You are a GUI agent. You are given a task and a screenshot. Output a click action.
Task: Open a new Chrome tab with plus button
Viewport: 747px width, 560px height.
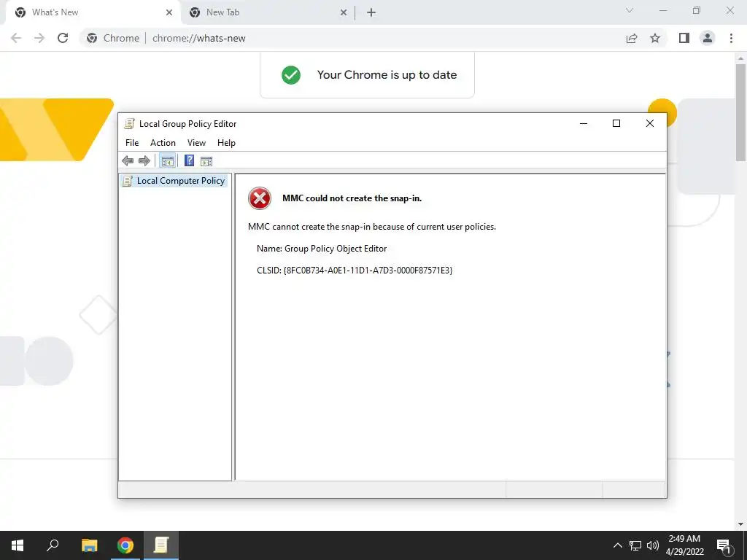(371, 12)
